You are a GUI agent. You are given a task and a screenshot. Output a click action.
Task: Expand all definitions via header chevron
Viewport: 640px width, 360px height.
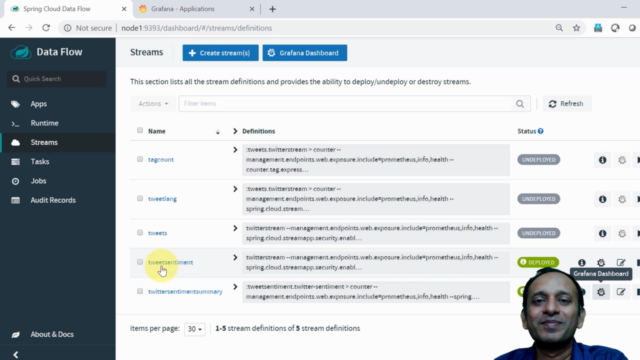[235, 131]
